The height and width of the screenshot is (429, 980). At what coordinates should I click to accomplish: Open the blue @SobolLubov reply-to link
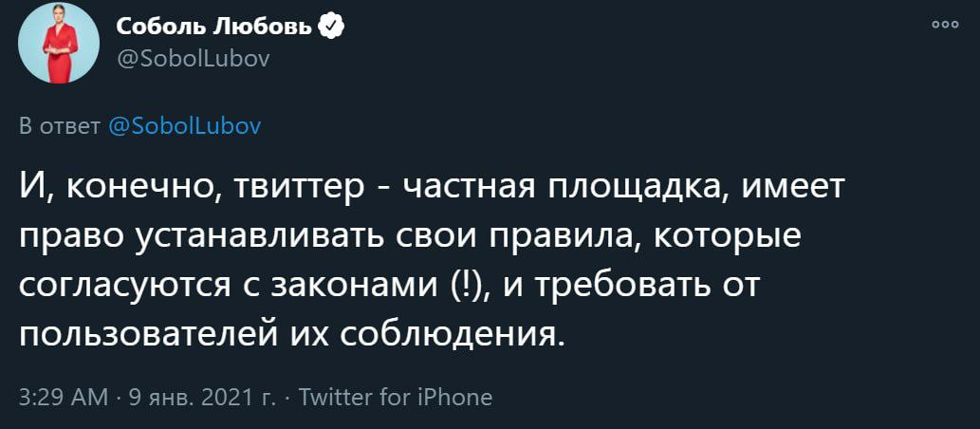[184, 126]
